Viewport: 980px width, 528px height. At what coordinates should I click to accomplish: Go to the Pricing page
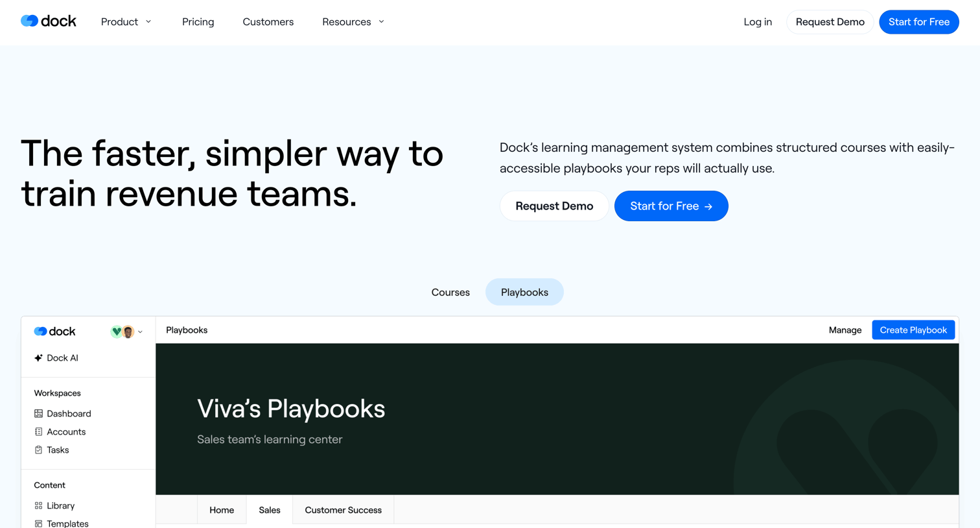click(x=198, y=22)
